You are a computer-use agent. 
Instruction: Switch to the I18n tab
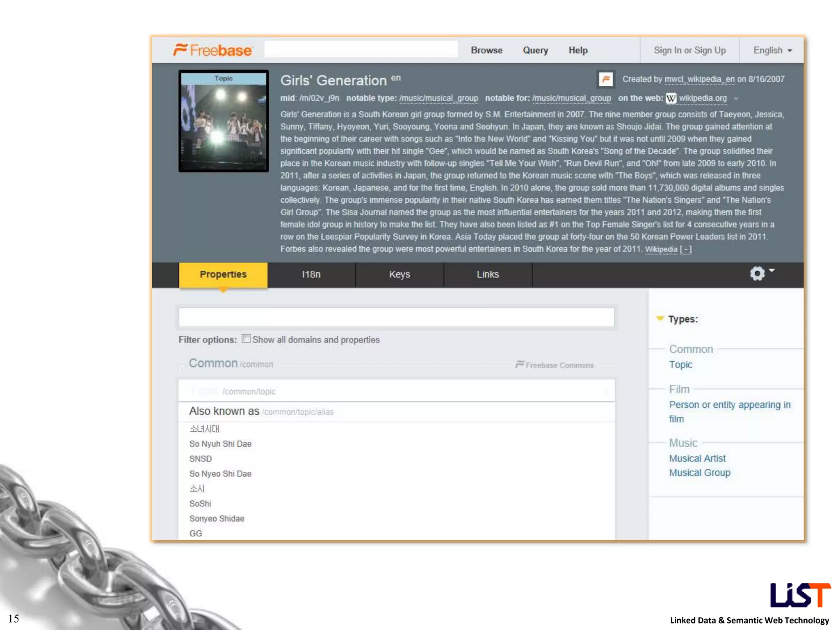coord(311,275)
